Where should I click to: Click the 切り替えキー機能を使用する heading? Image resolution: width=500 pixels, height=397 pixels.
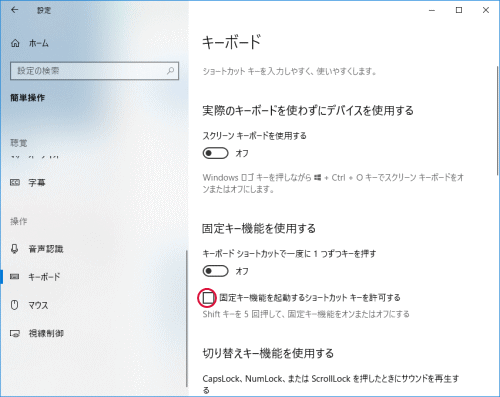click(268, 353)
